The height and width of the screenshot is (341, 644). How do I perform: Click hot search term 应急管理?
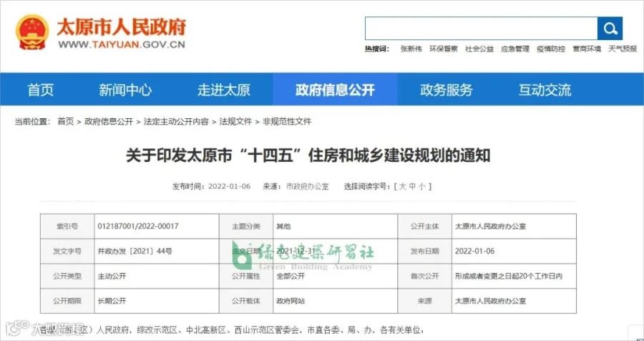515,49
